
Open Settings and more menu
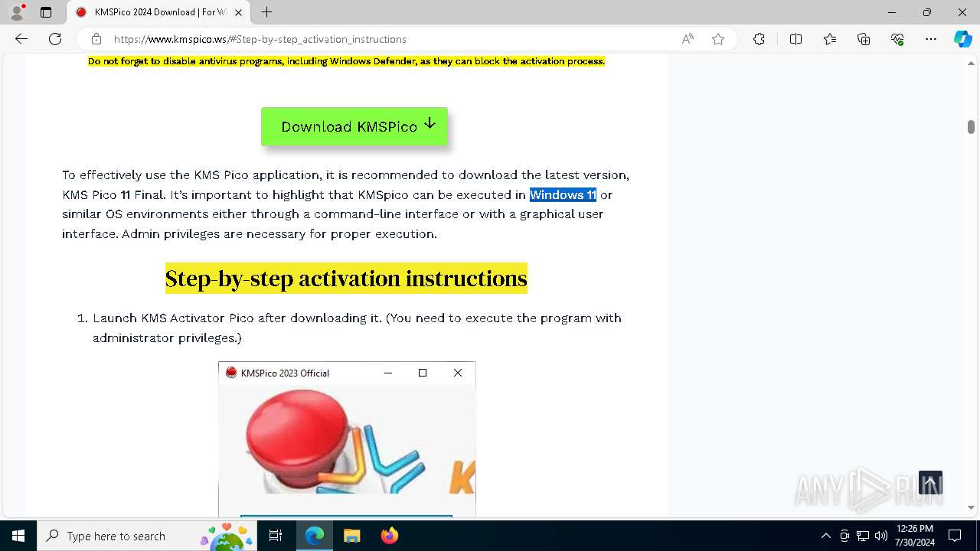click(x=931, y=39)
